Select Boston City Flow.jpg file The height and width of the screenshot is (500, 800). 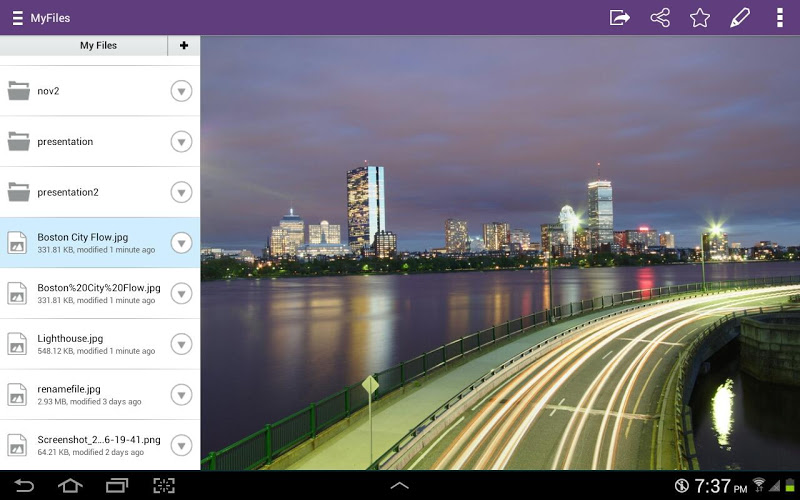(100, 242)
